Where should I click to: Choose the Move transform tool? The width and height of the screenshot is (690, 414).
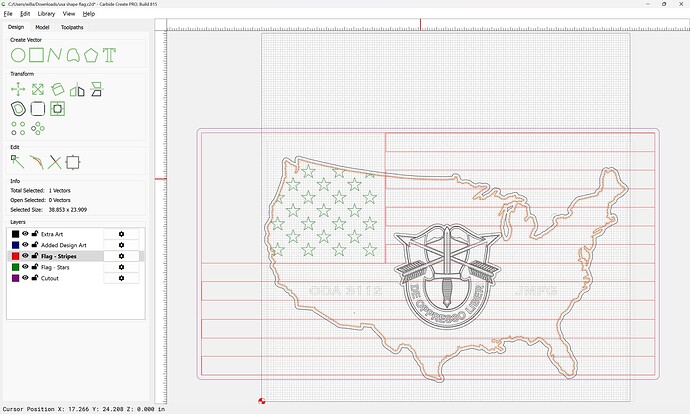coord(18,89)
